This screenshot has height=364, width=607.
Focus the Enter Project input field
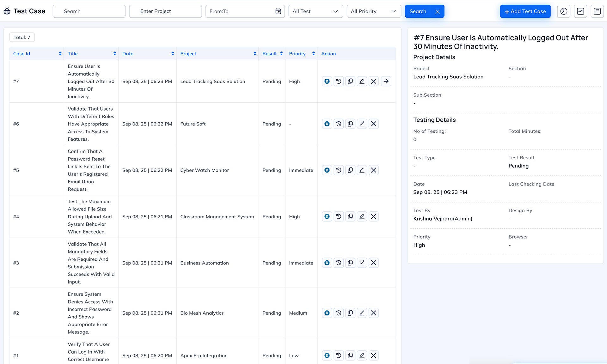[x=165, y=11]
